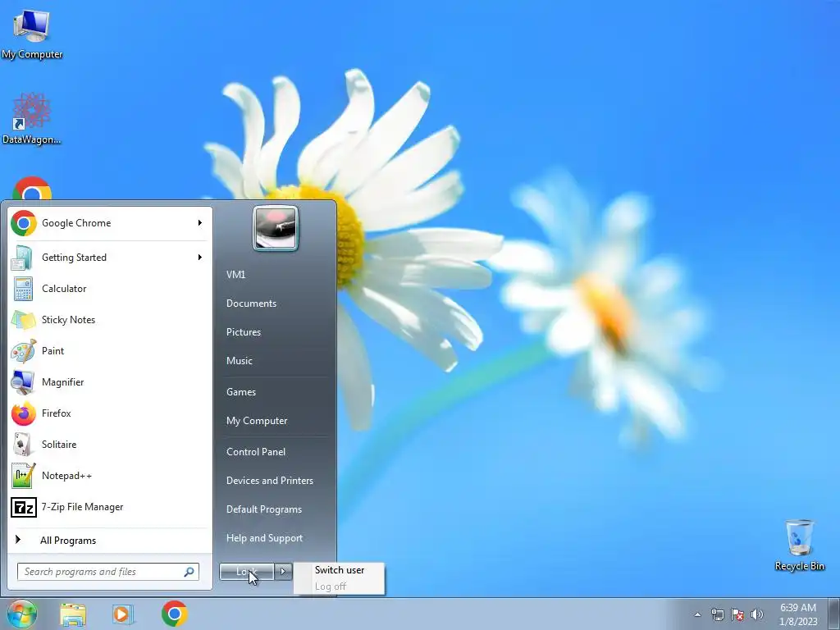Open the Paint program icon
The width and height of the screenshot is (840, 630).
coord(24,351)
